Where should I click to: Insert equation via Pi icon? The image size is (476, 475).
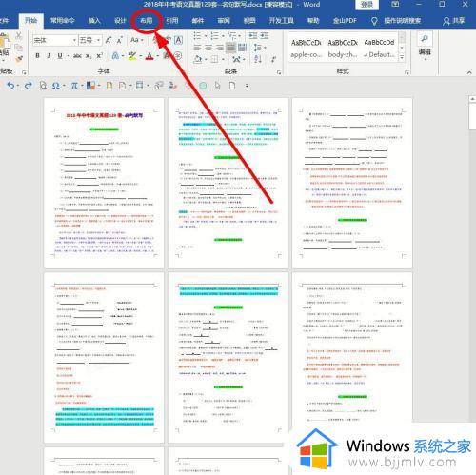click(x=75, y=86)
